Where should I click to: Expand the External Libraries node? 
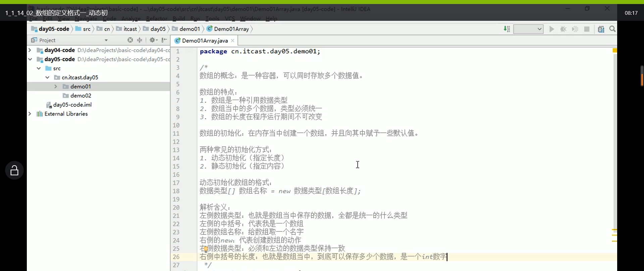pyautogui.click(x=30, y=114)
